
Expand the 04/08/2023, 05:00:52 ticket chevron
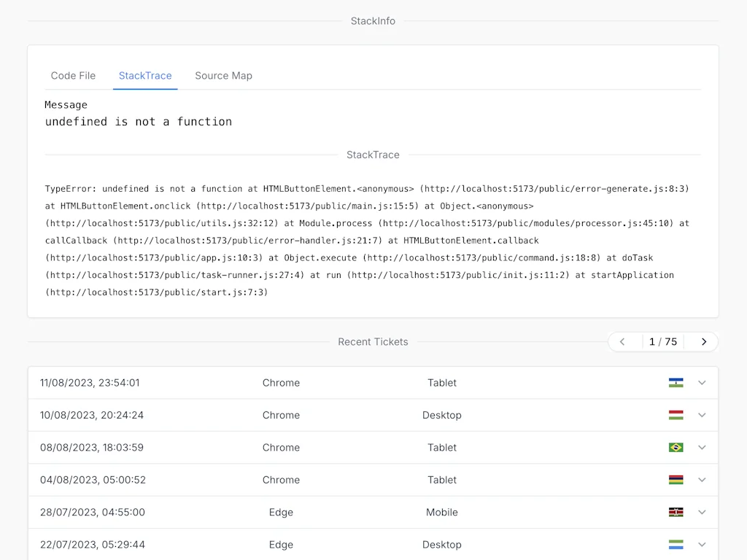(x=702, y=480)
